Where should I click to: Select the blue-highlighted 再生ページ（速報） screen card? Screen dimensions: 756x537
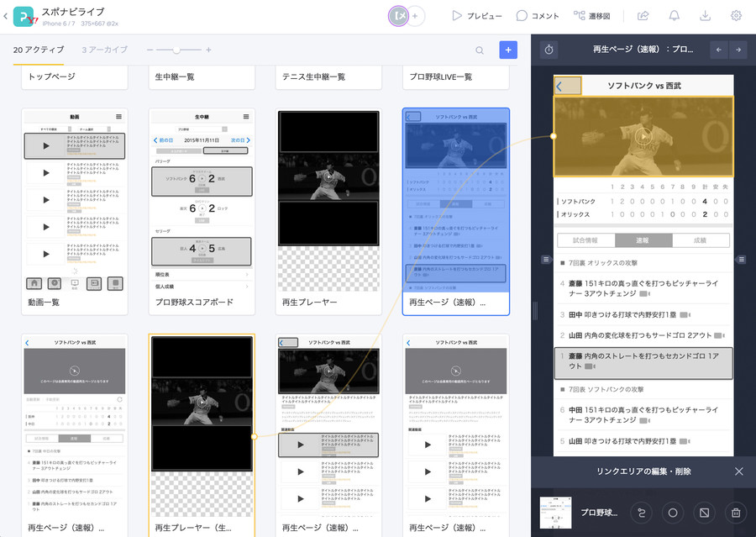click(455, 211)
